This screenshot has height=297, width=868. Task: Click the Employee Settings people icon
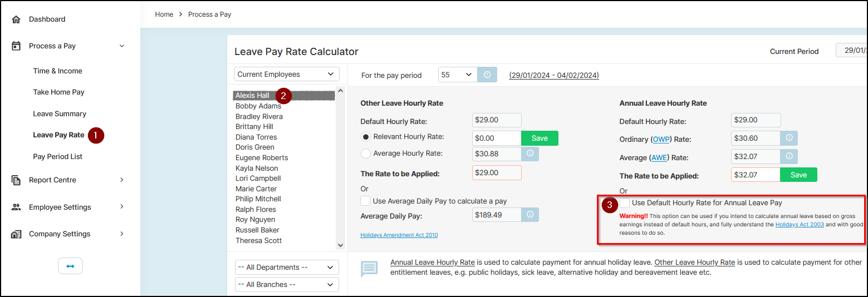point(16,207)
